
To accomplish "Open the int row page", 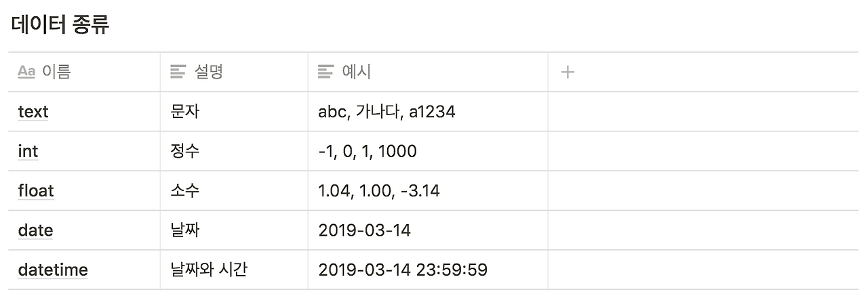I will pos(28,151).
